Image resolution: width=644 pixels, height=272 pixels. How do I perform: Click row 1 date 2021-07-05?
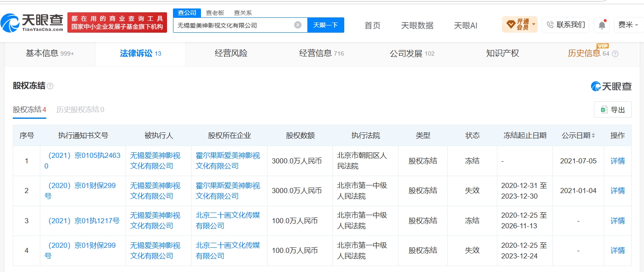(x=578, y=161)
